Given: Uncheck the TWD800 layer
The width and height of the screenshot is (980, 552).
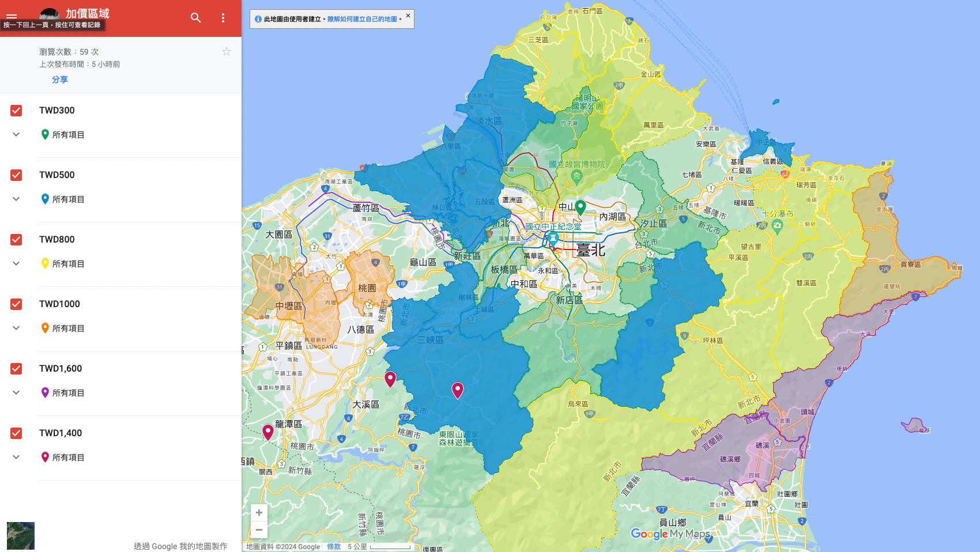Looking at the screenshot, I should click(16, 240).
